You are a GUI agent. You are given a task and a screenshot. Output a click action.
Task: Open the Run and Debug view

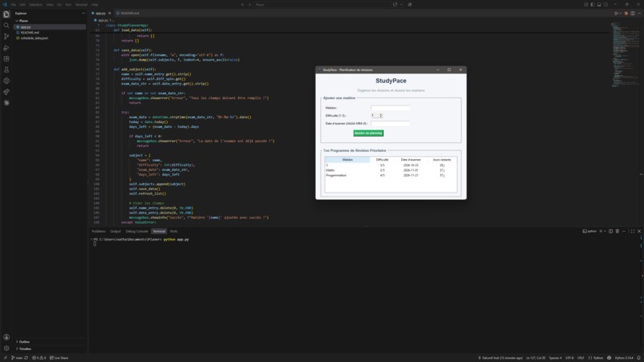6,48
